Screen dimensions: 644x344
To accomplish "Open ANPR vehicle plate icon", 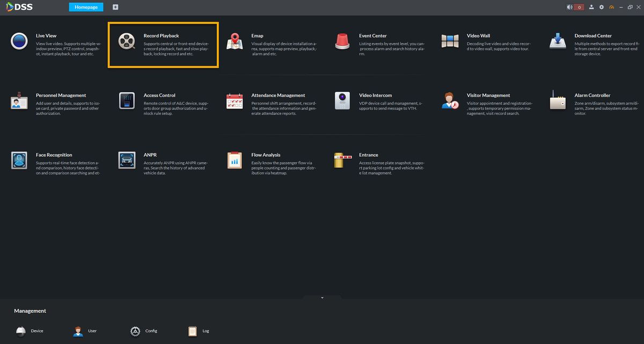I will point(127,160).
